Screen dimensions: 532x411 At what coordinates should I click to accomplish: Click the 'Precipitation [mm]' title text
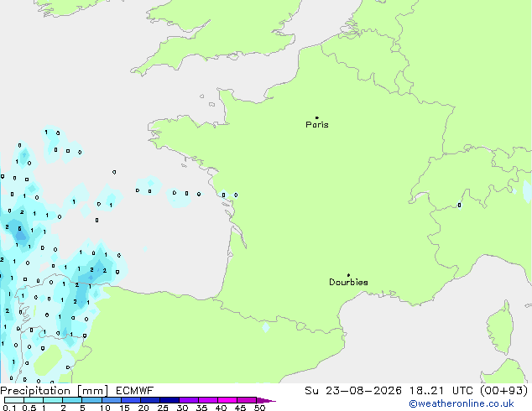54,391
